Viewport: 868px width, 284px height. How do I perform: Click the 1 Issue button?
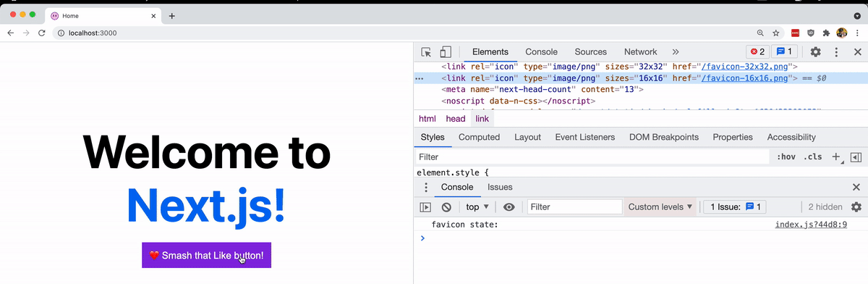click(735, 207)
